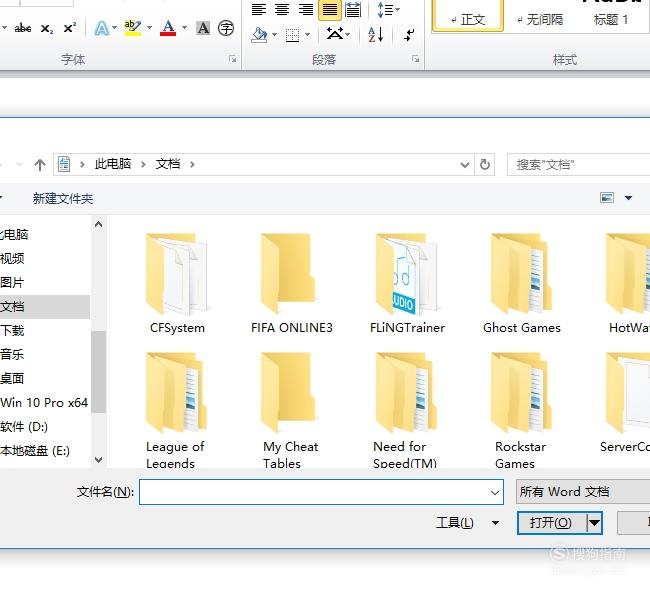Toggle show paragraph marks
This screenshot has width=650, height=600.
click(410, 35)
